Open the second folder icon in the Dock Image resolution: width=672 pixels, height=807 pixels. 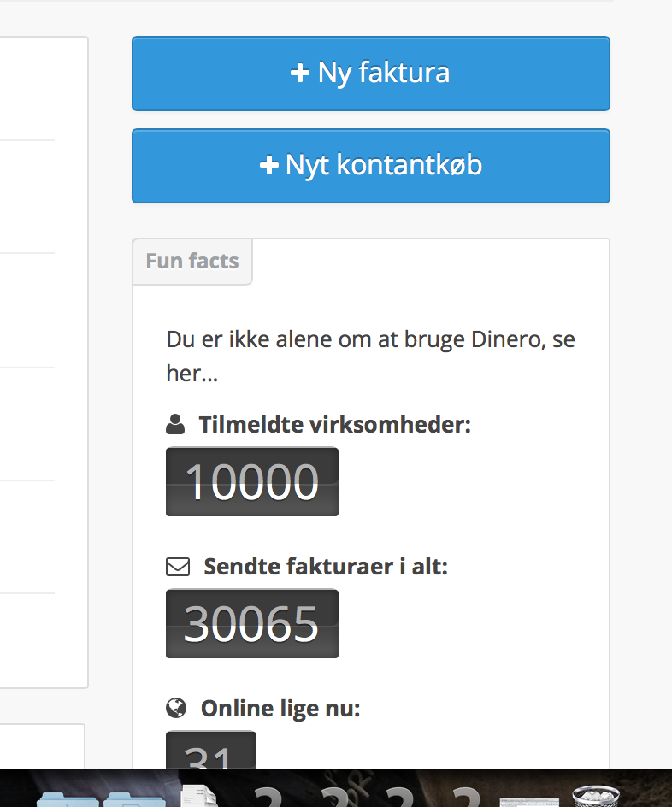point(135,798)
